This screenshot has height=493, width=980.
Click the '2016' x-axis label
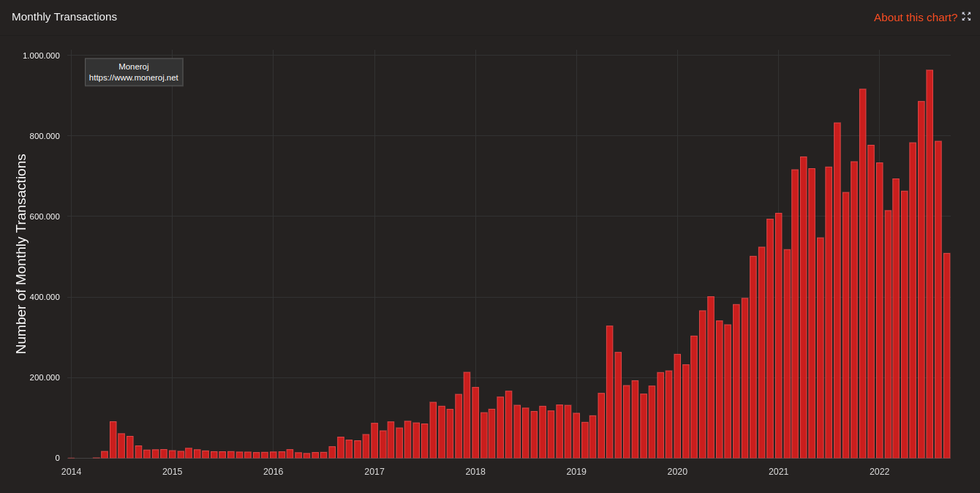coord(273,472)
